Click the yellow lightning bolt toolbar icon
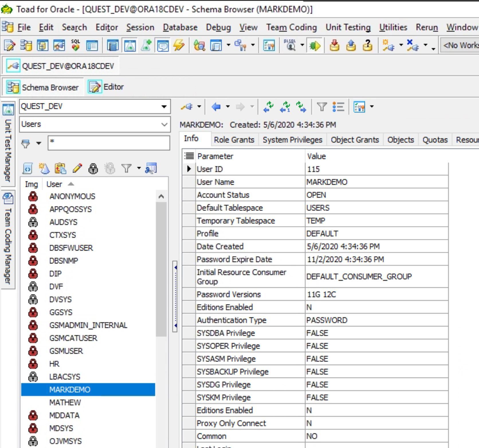 [x=179, y=46]
